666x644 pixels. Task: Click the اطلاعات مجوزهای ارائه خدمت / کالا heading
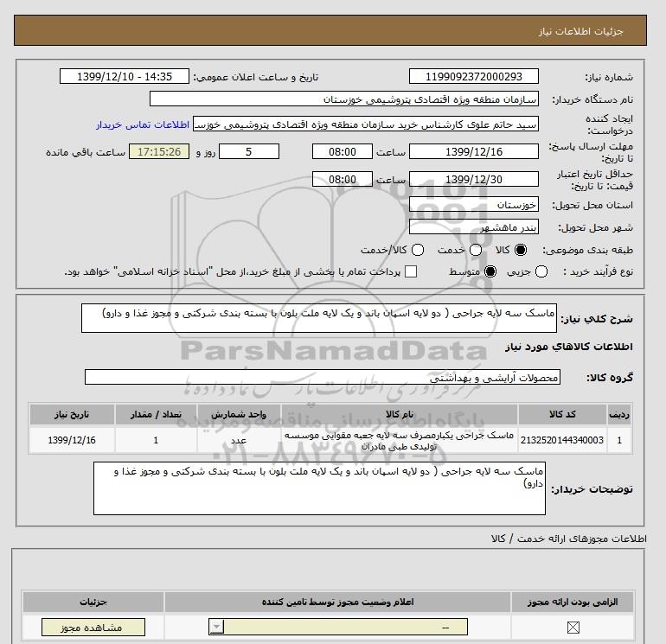coord(569,539)
